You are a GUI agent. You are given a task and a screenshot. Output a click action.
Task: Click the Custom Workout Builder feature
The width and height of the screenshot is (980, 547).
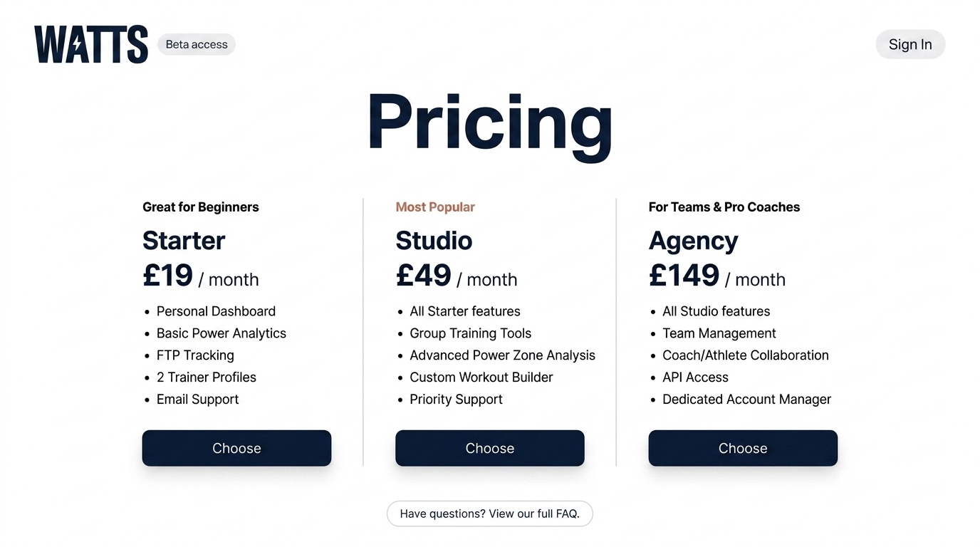[481, 377]
